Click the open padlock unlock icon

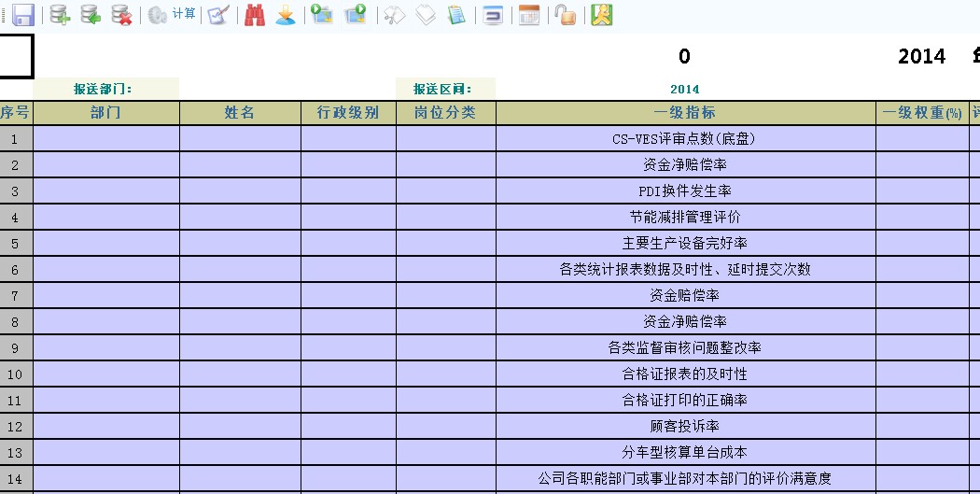coord(565,15)
